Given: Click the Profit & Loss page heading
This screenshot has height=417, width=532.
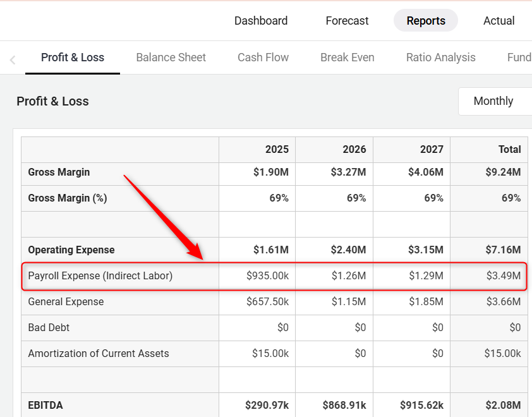Looking at the screenshot, I should (52, 101).
